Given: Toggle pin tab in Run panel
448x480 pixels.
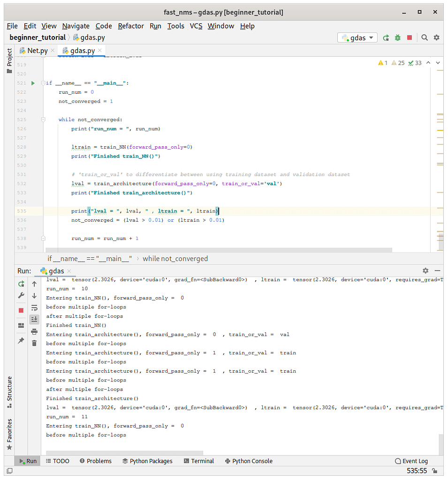Looking at the screenshot, I should point(21,341).
